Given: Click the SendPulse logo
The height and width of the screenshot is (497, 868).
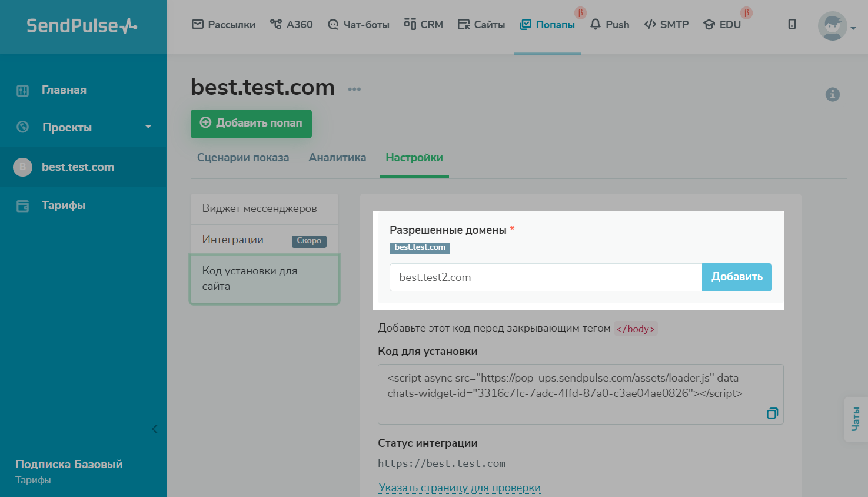Looking at the screenshot, I should tap(82, 26).
